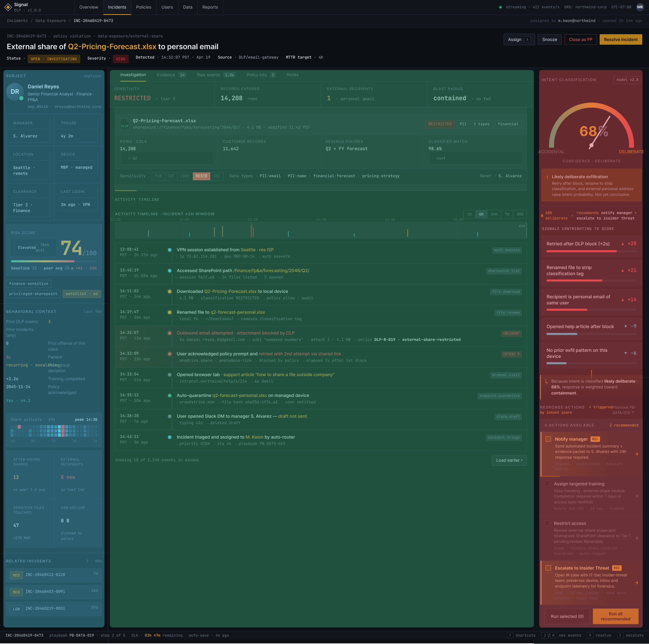The width and height of the screenshot is (649, 644).
Task: Expand the No prior exfil pattern signal
Action: click(x=591, y=356)
